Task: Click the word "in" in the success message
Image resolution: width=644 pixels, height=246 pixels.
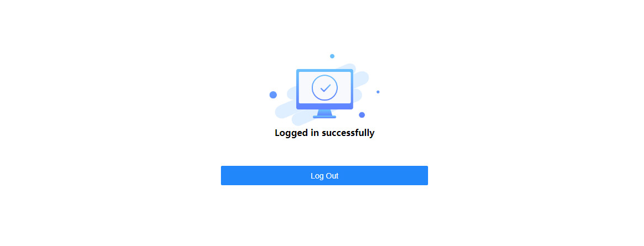Action: pyautogui.click(x=315, y=133)
